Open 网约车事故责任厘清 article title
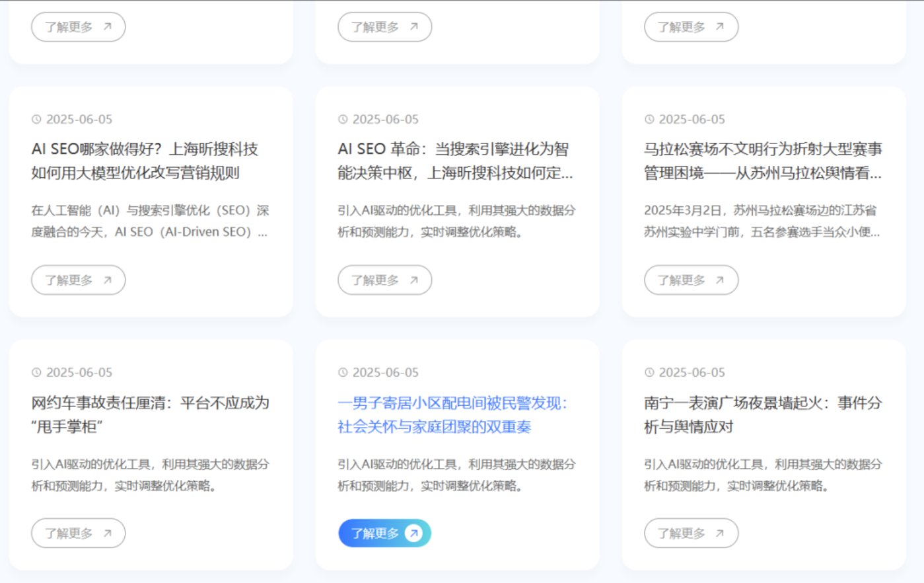Viewport: 924px width, 583px height. click(x=150, y=414)
